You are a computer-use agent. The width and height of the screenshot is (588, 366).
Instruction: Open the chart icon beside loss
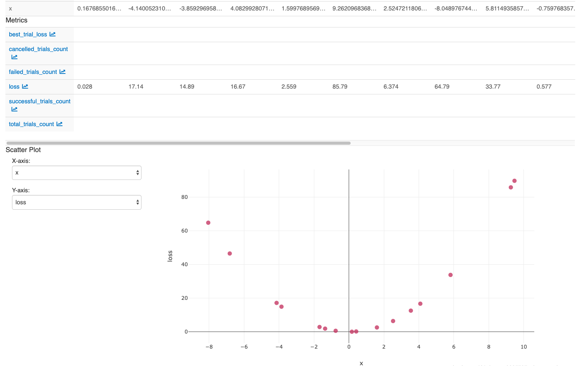coord(26,86)
